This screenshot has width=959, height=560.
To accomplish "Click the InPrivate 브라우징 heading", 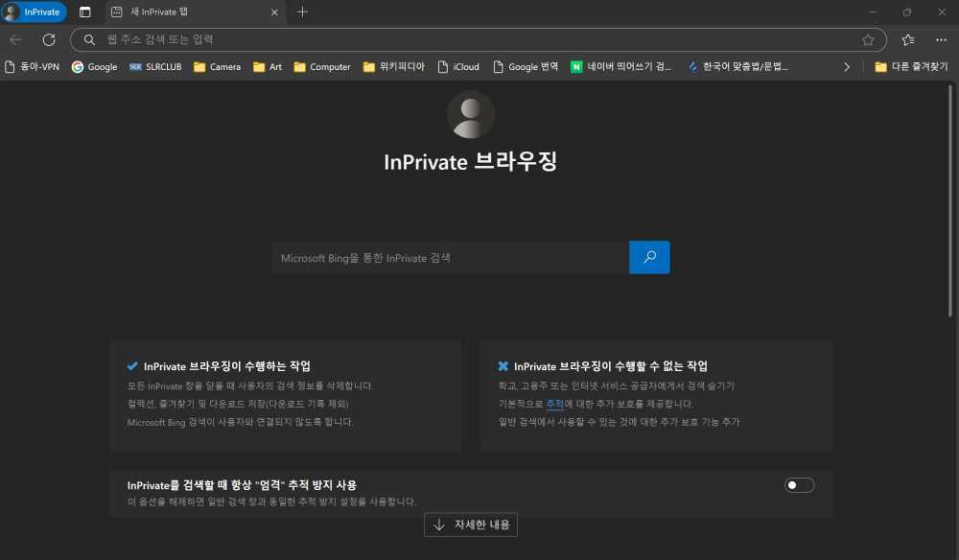I will 470,162.
